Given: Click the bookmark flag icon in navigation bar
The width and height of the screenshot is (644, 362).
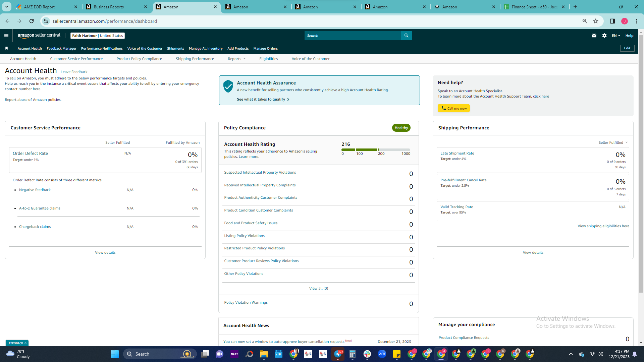Looking at the screenshot, I should click(x=6, y=48).
